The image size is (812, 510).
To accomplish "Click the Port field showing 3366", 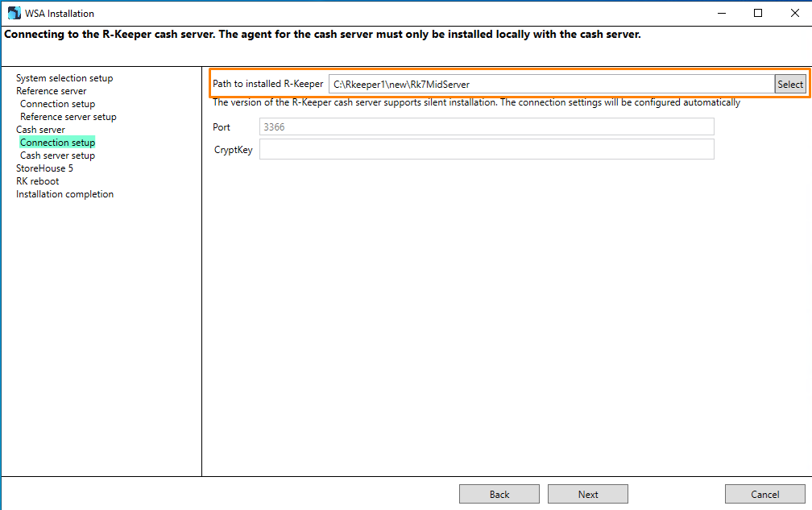I will coord(487,126).
